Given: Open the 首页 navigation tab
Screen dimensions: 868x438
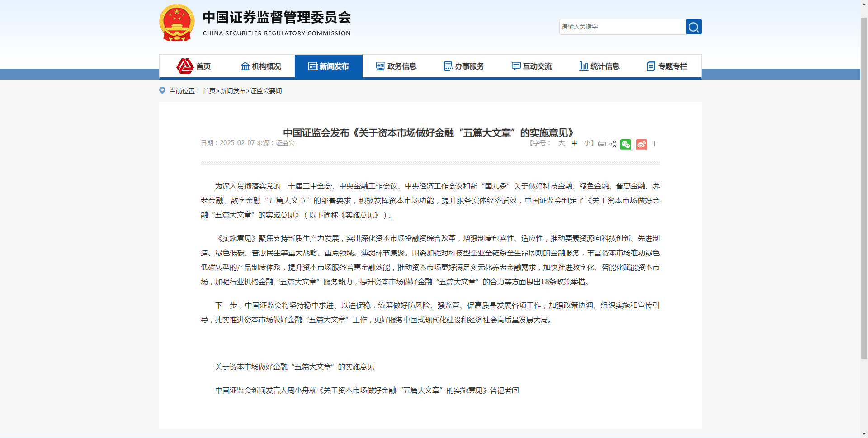Looking at the screenshot, I should [193, 66].
